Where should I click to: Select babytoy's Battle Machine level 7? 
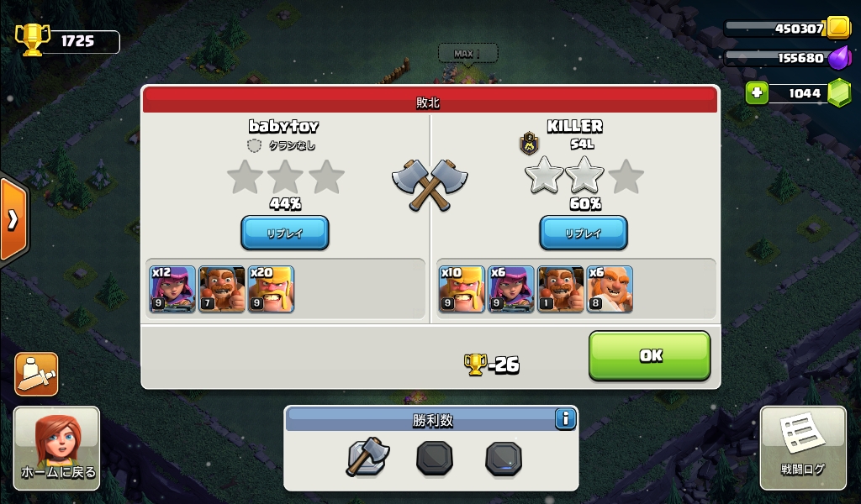point(222,290)
